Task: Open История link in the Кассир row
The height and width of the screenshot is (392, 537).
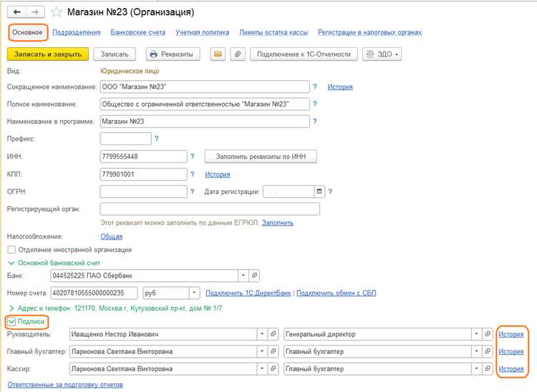Action: pyautogui.click(x=511, y=368)
